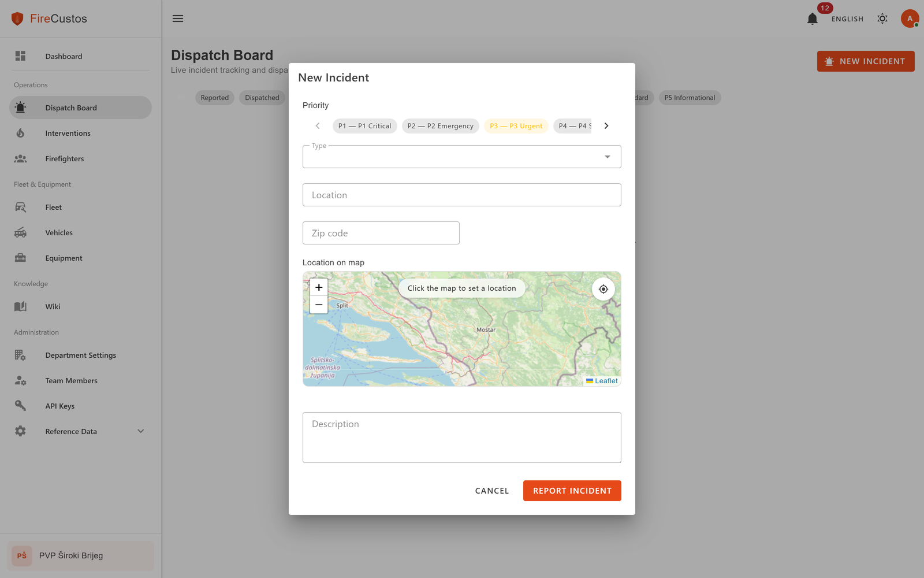Open Team Members page

pos(71,380)
